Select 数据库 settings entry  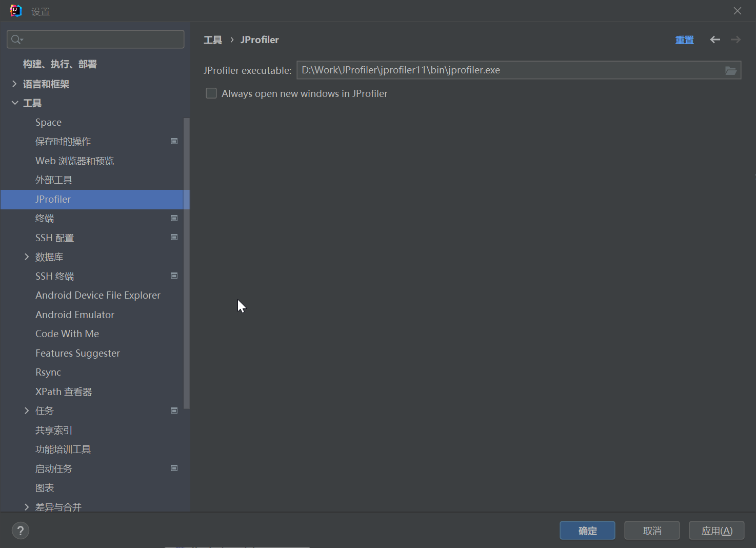49,257
